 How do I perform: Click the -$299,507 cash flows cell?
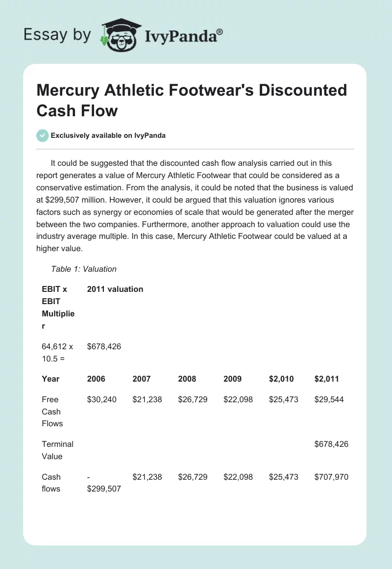104,483
